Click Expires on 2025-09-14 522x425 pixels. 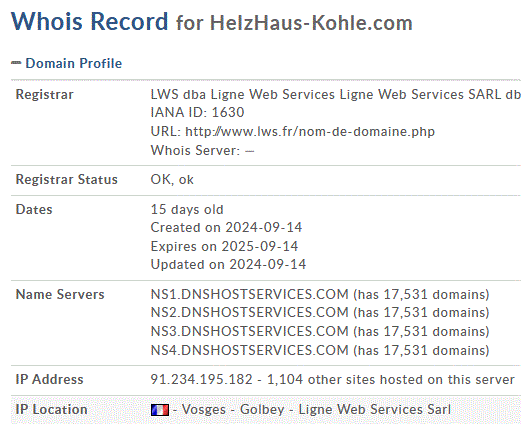click(224, 246)
